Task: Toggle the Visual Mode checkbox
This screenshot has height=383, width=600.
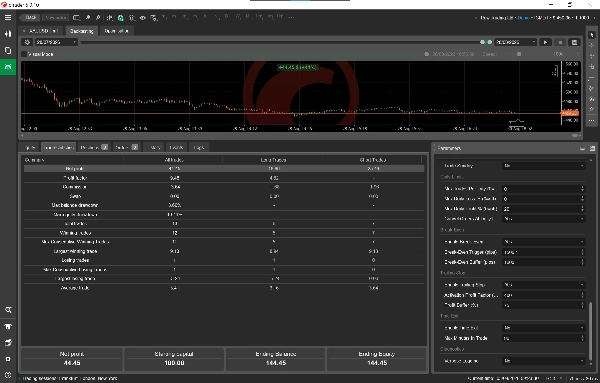Action: pyautogui.click(x=24, y=54)
